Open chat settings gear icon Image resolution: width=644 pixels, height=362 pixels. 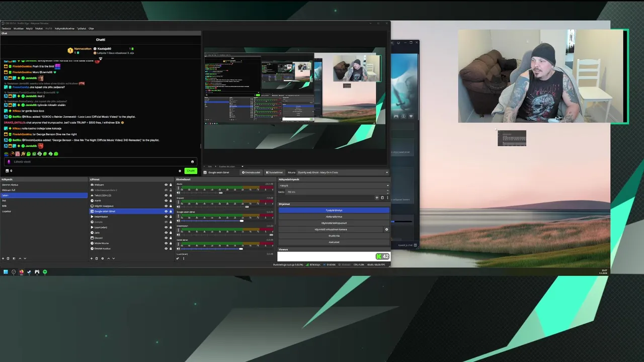pyautogui.click(x=180, y=171)
